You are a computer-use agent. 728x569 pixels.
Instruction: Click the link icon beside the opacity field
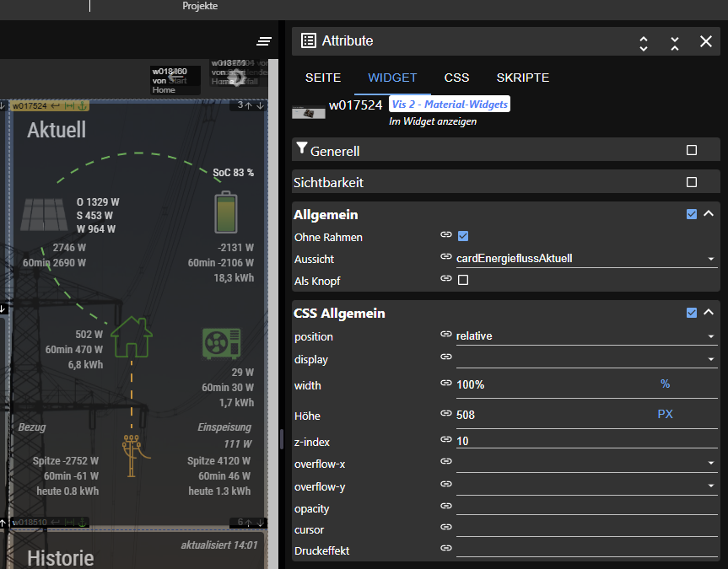pyautogui.click(x=446, y=506)
